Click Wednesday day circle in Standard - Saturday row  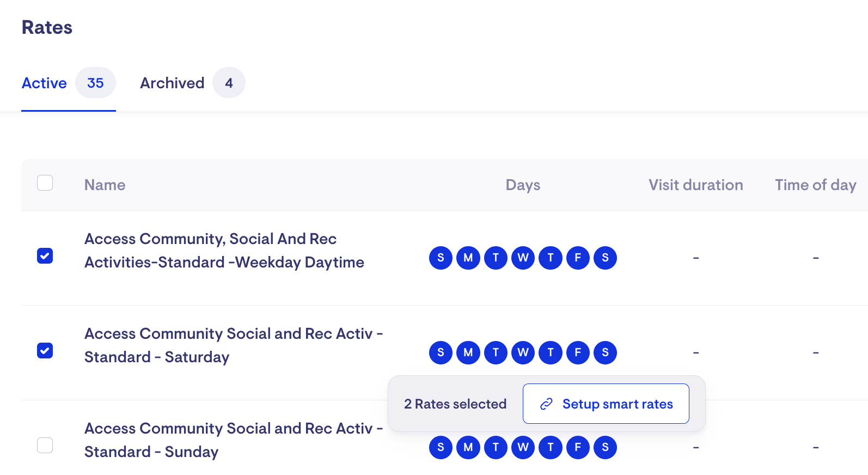[x=523, y=352]
